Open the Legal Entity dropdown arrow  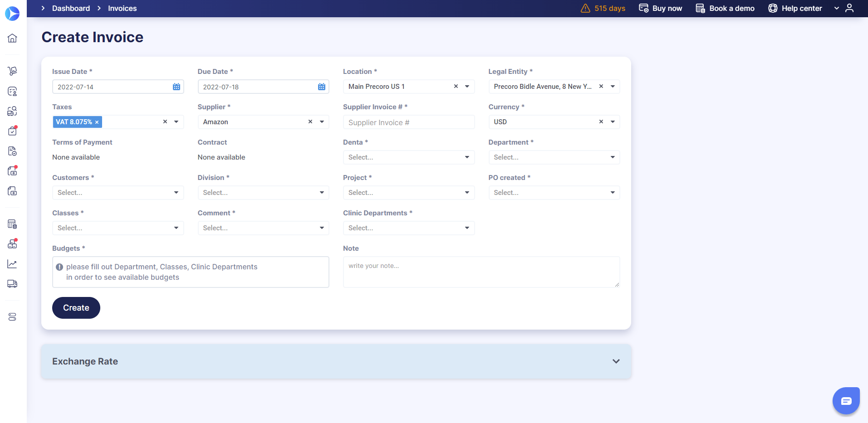[613, 86]
